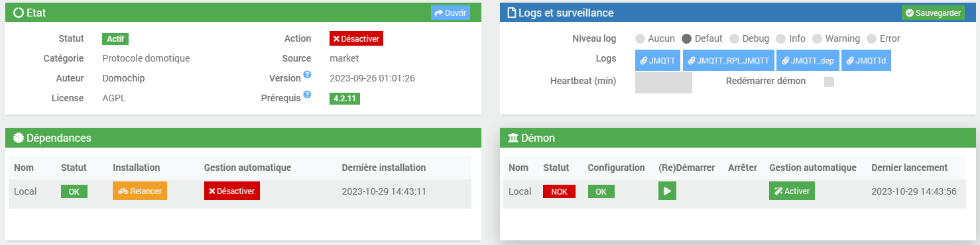Click the daemon NOK status badge
The image size is (980, 245).
click(x=559, y=191)
